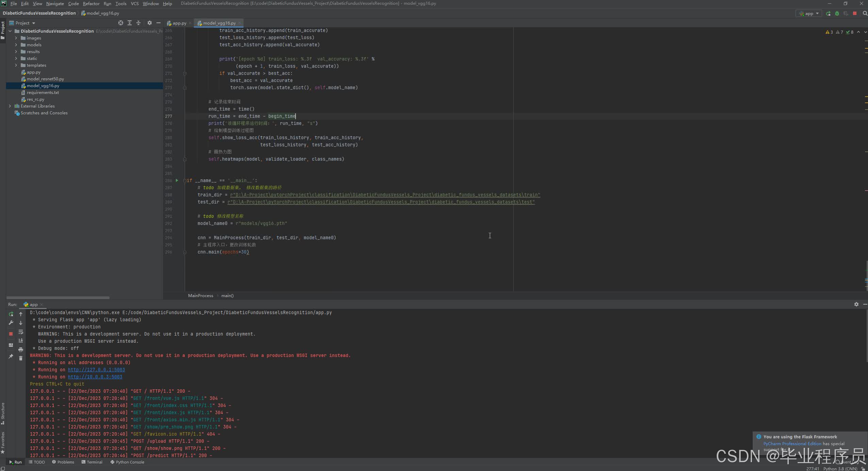
Task: Click the Python 3.8 (CNN) interpreter selector
Action: coord(840,469)
